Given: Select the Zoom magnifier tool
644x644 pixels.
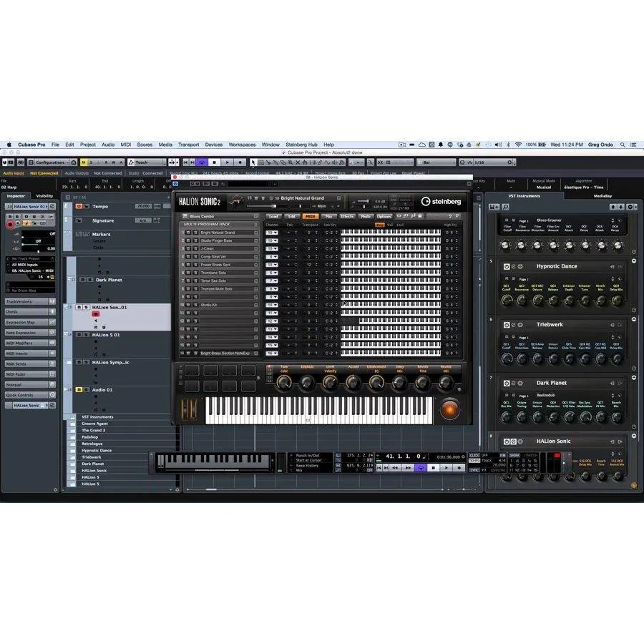Looking at the screenshot, I should [x=290, y=162].
